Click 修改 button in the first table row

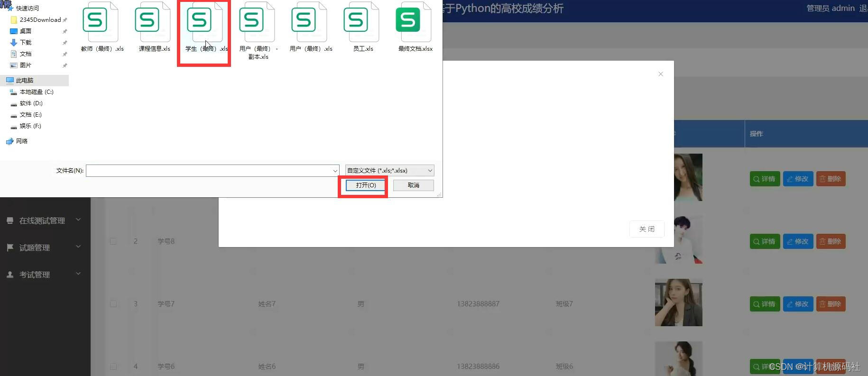pyautogui.click(x=798, y=179)
